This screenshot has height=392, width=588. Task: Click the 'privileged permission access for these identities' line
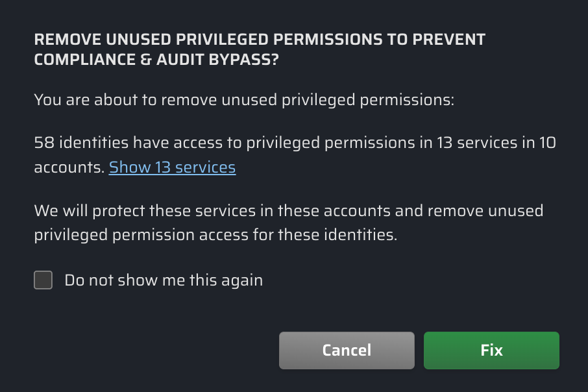pos(215,234)
